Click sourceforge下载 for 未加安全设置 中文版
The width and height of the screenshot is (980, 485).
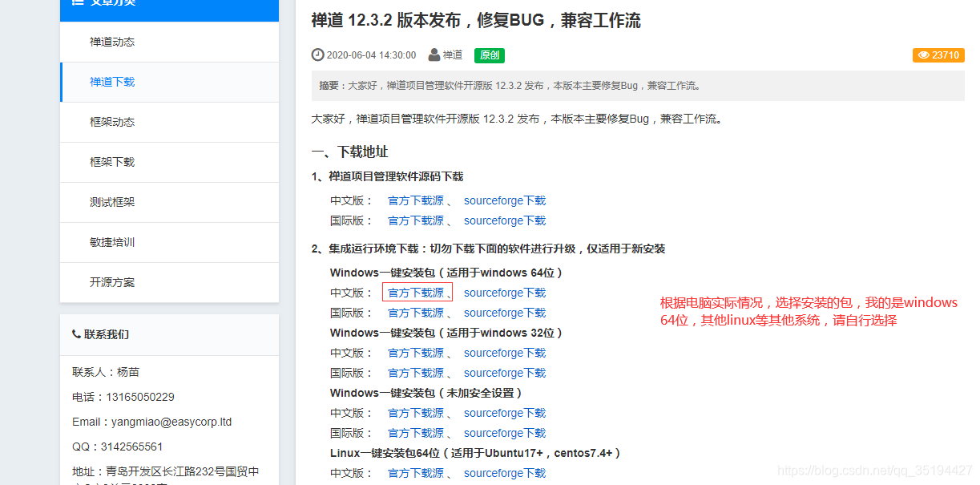tap(505, 413)
